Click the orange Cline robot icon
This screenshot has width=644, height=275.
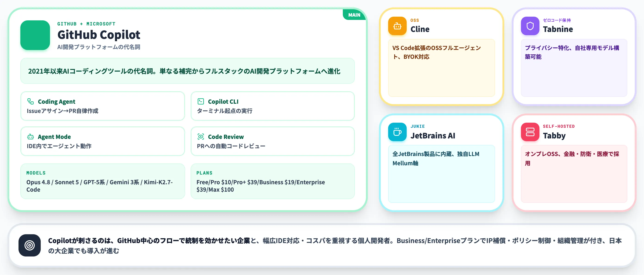point(397,26)
